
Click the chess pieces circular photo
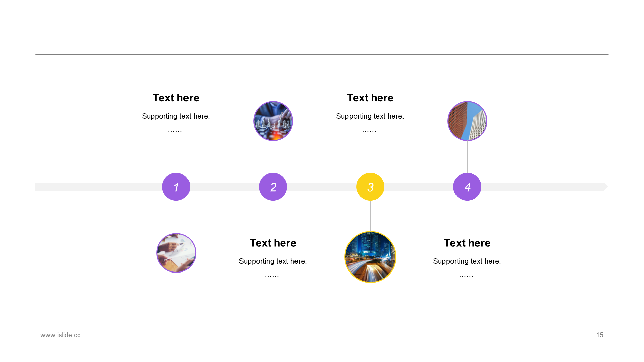tap(273, 121)
